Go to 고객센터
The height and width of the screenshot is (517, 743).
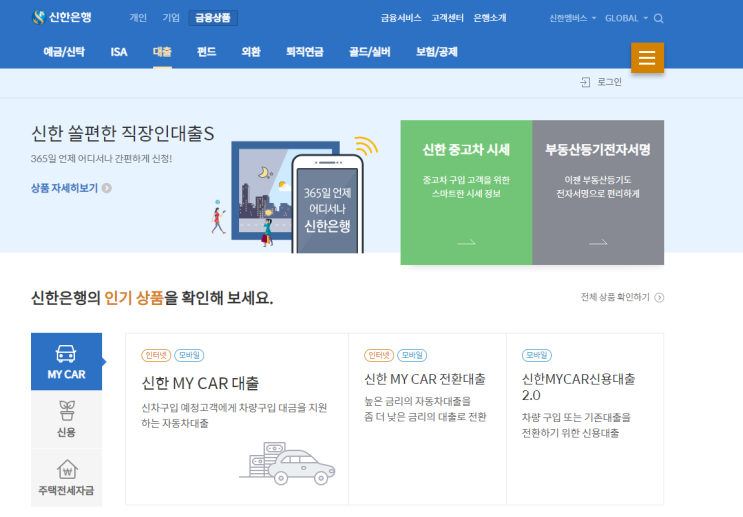[447, 18]
